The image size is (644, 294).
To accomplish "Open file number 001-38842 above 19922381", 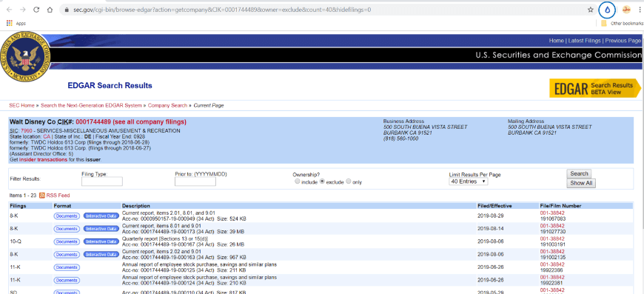I will coord(552,277).
